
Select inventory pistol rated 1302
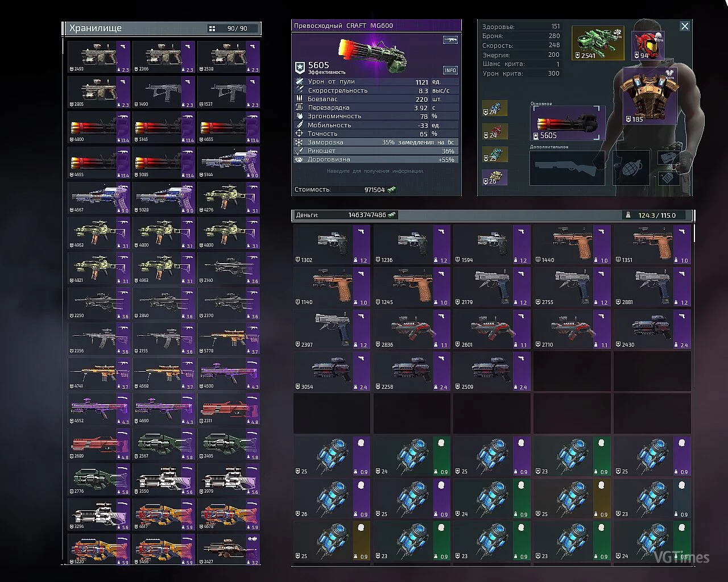point(332,244)
